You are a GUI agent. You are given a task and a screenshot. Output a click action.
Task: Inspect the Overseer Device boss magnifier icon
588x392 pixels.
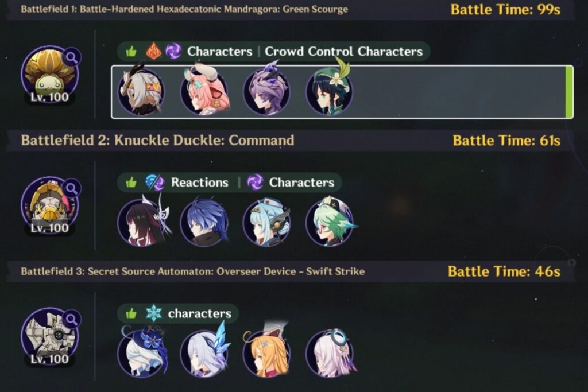click(x=71, y=319)
